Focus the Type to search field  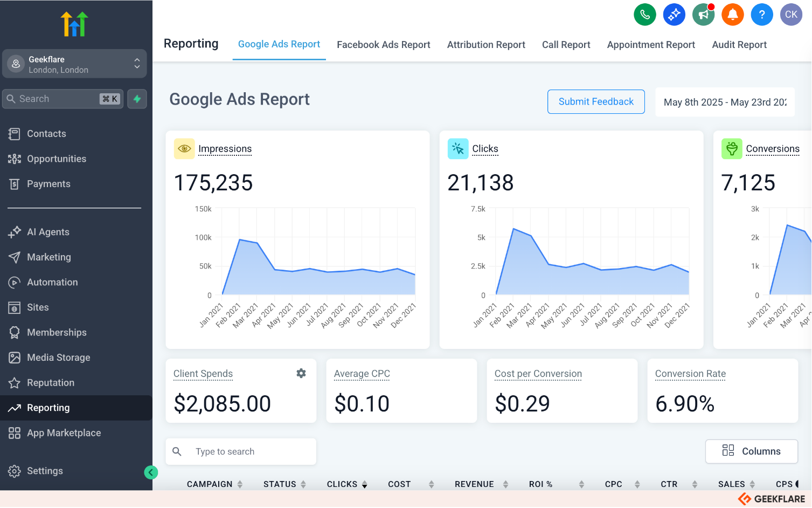point(241,451)
